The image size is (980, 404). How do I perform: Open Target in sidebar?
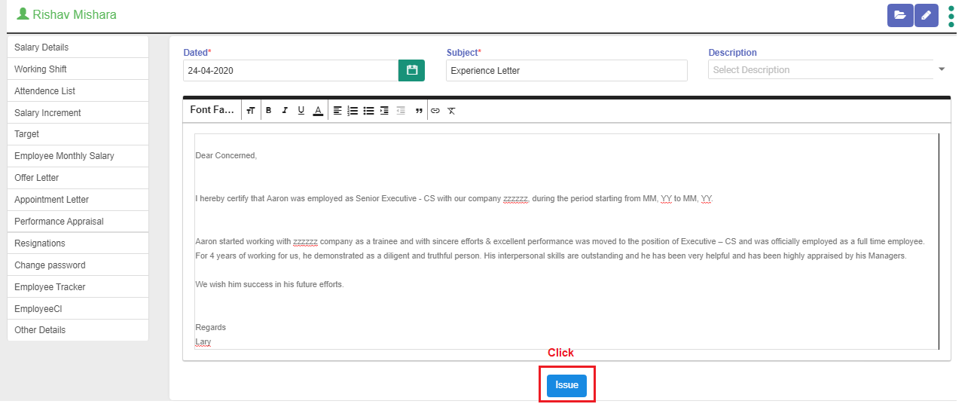point(78,134)
